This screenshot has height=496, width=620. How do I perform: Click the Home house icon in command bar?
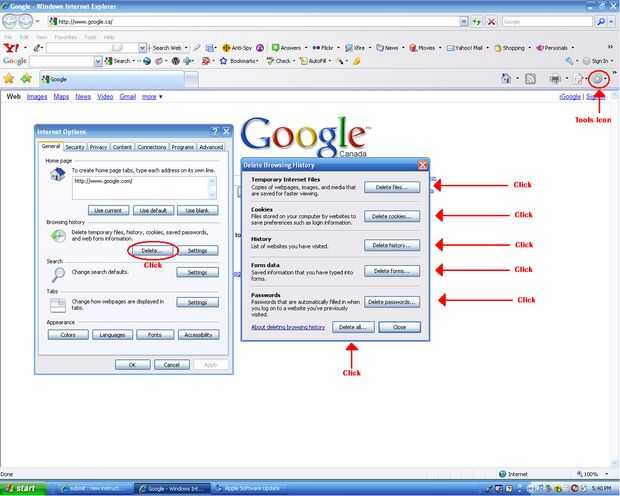506,78
